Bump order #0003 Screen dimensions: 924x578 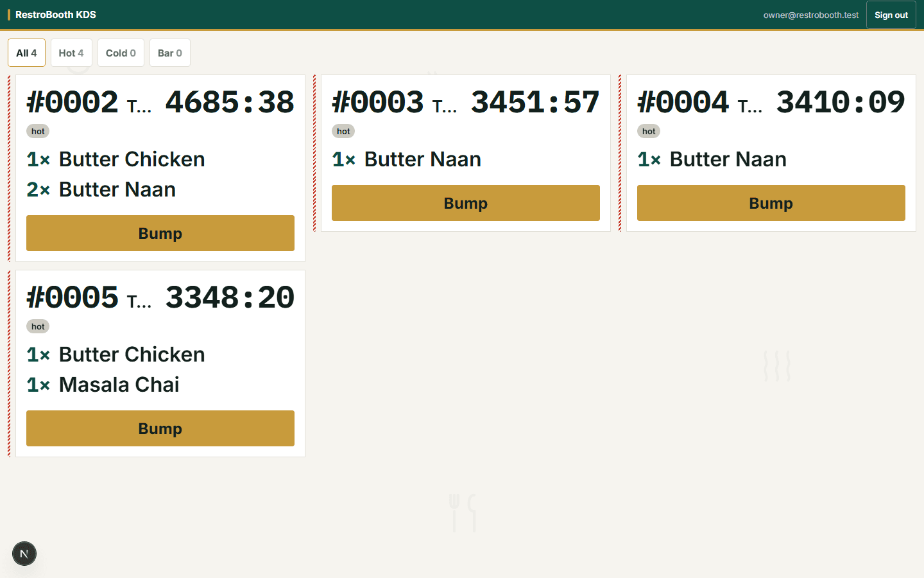click(466, 203)
